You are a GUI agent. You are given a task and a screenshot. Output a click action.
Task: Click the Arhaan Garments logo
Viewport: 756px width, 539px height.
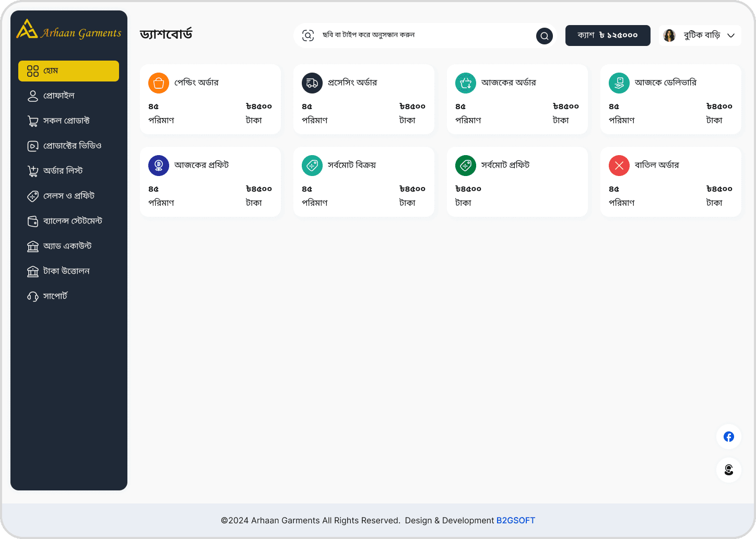68,30
